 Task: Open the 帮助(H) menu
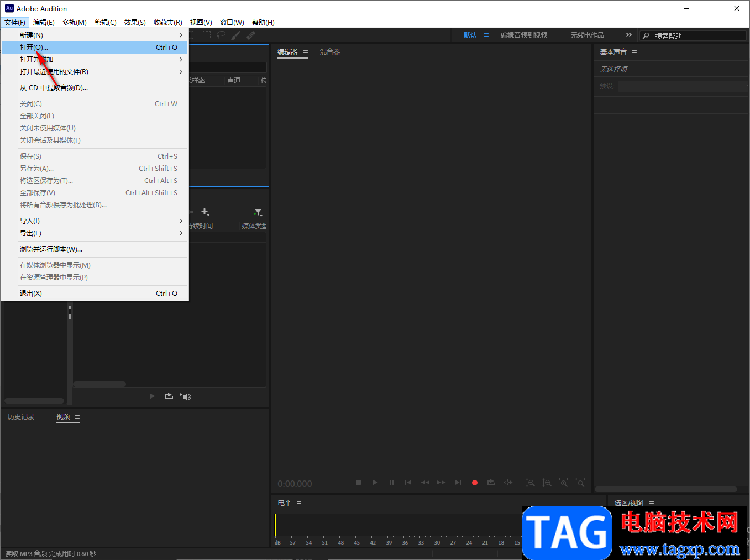(x=263, y=23)
